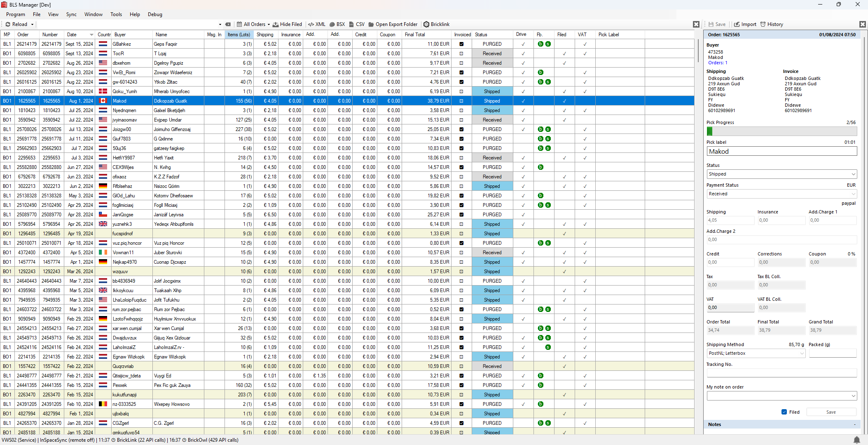Image resolution: width=868 pixels, height=445 pixels.
Task: Click B feedback icon for Qtisijcw_tdeta order
Action: click(540, 376)
